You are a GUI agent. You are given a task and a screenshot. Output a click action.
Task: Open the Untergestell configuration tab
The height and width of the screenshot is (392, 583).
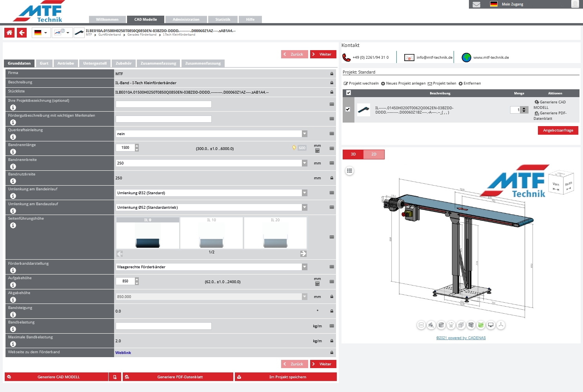95,63
